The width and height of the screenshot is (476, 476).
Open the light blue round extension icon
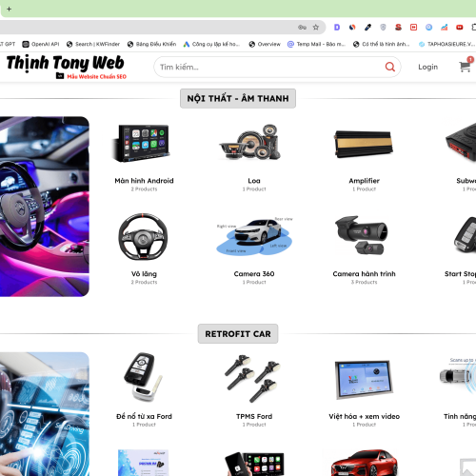point(428,28)
